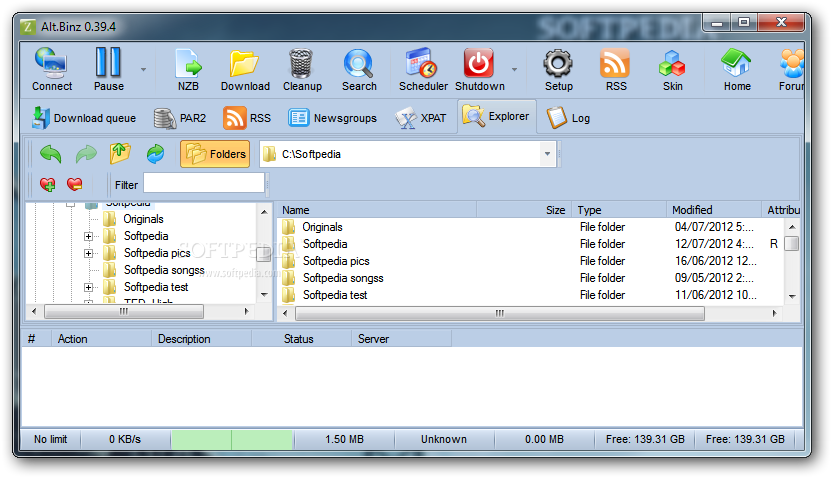Screen dimensions: 832x478
Task: Sort file list by Type column
Action: (x=619, y=210)
